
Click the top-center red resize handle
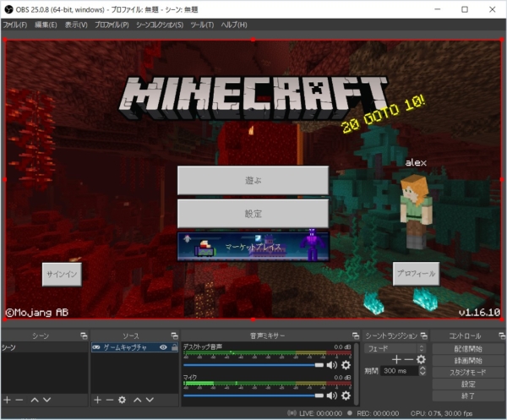click(x=253, y=40)
